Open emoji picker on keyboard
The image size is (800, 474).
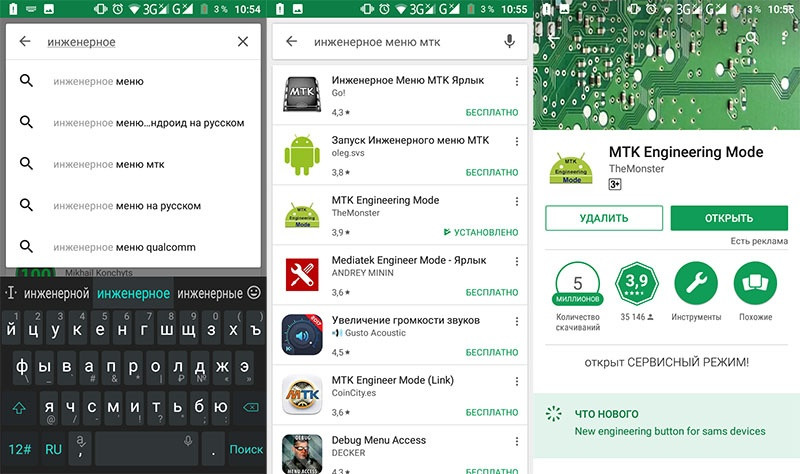pos(254,292)
